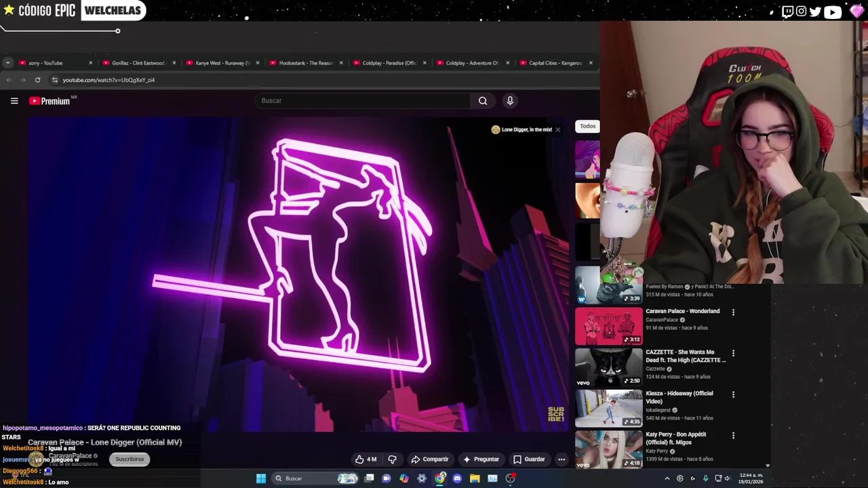868x488 pixels.
Task: Open the site info icon beside the URL
Action: point(55,80)
